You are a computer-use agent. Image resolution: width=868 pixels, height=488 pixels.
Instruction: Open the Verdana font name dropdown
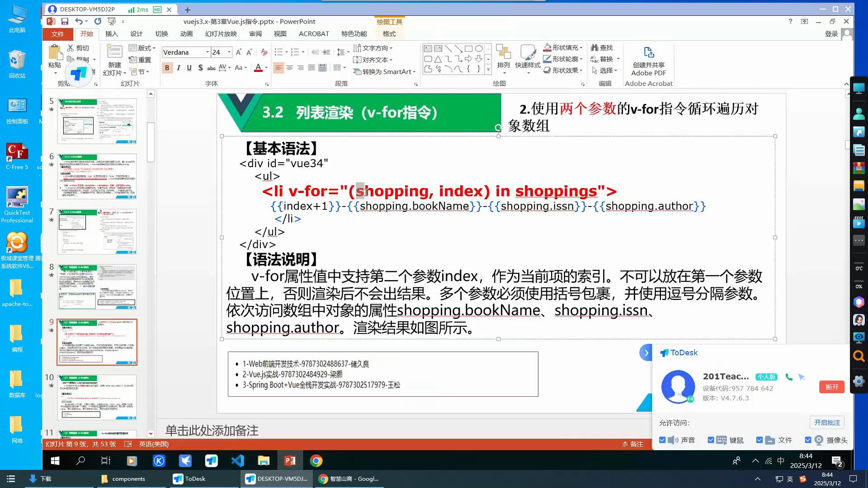tap(208, 52)
